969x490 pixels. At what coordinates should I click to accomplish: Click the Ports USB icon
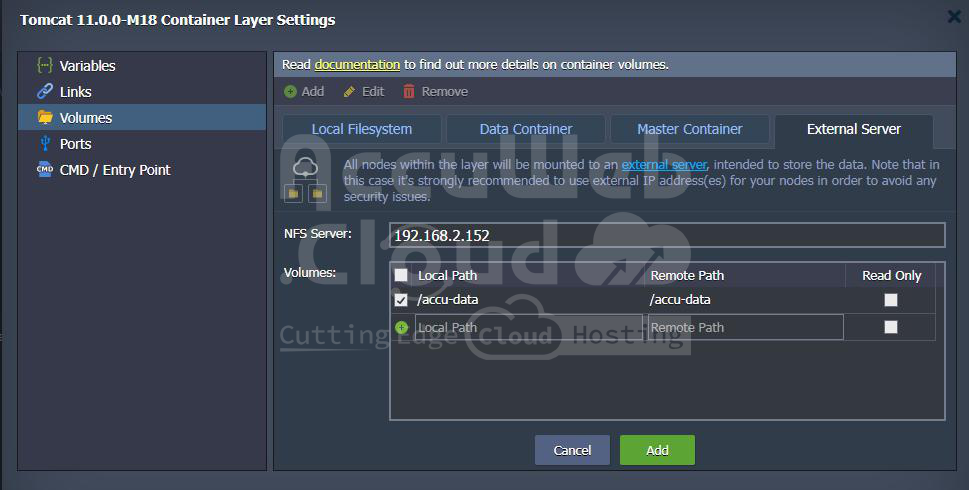(x=44, y=143)
